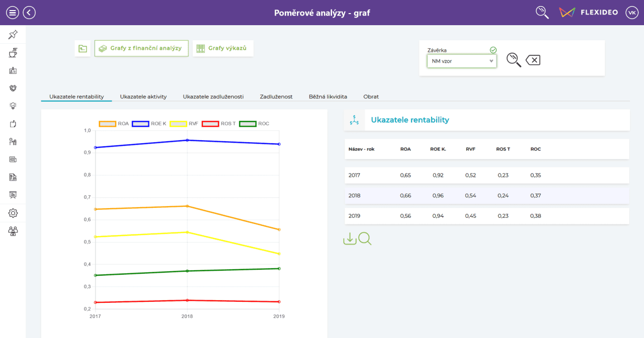Open the documents report sidebar icon

coord(13,177)
